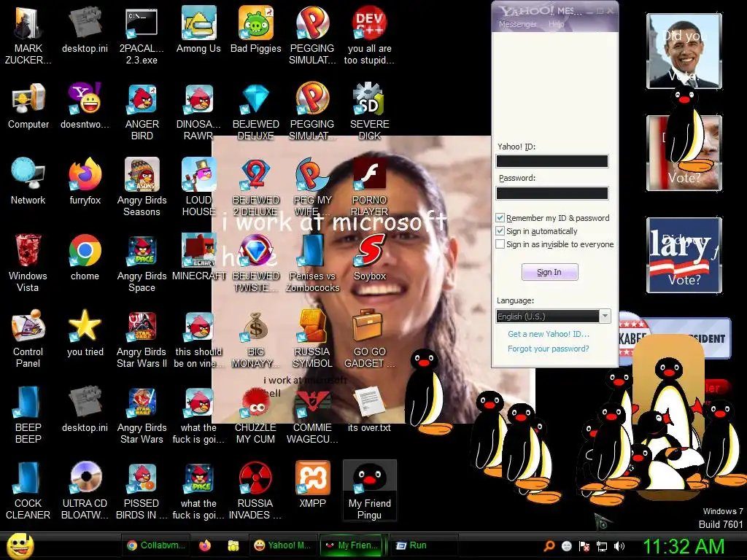Open the network tray icon
747x560 pixels.
[x=602, y=546]
